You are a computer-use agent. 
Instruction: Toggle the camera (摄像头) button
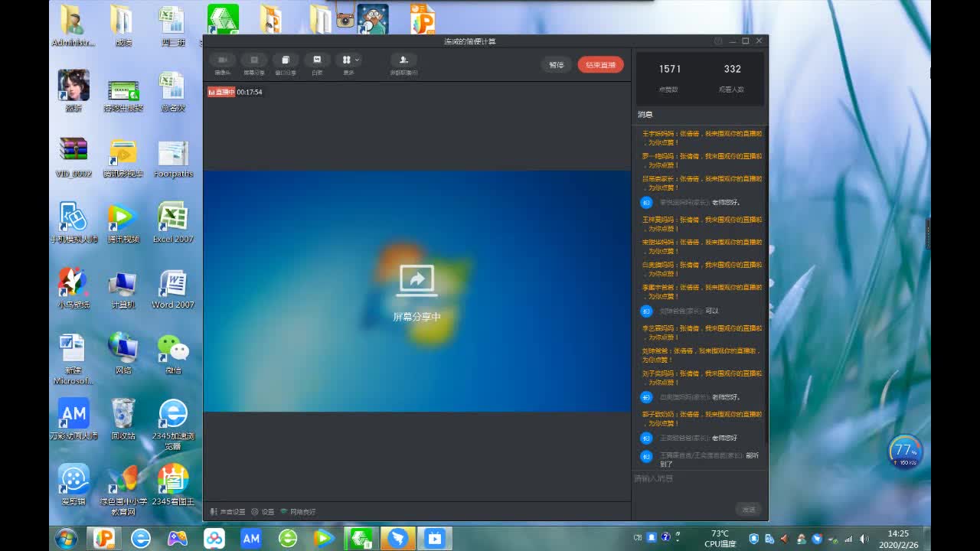(222, 61)
